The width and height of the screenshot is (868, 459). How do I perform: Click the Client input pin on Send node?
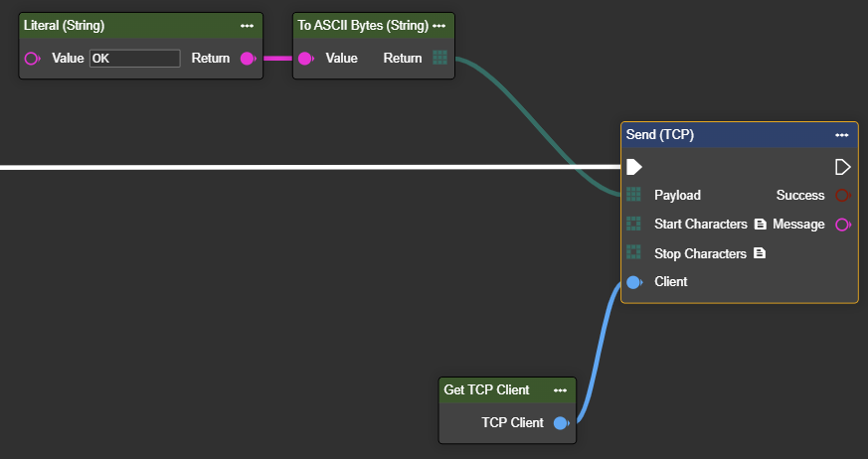[x=634, y=282]
